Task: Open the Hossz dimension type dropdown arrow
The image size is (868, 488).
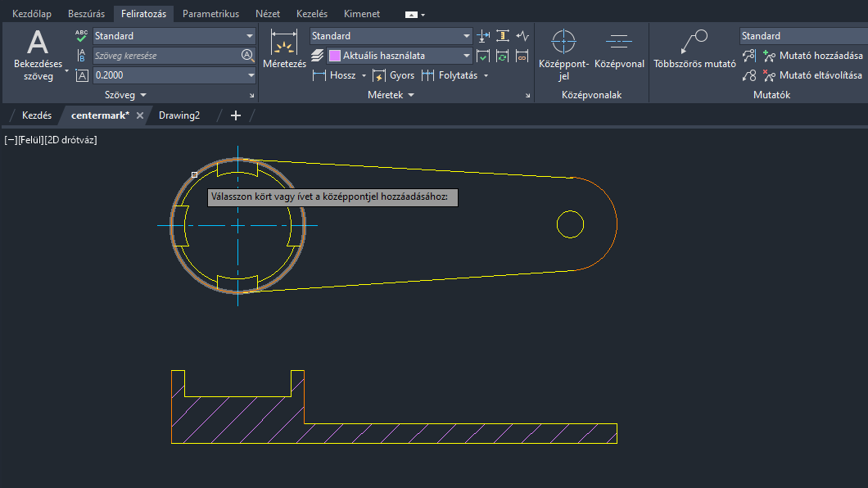Action: pos(364,75)
